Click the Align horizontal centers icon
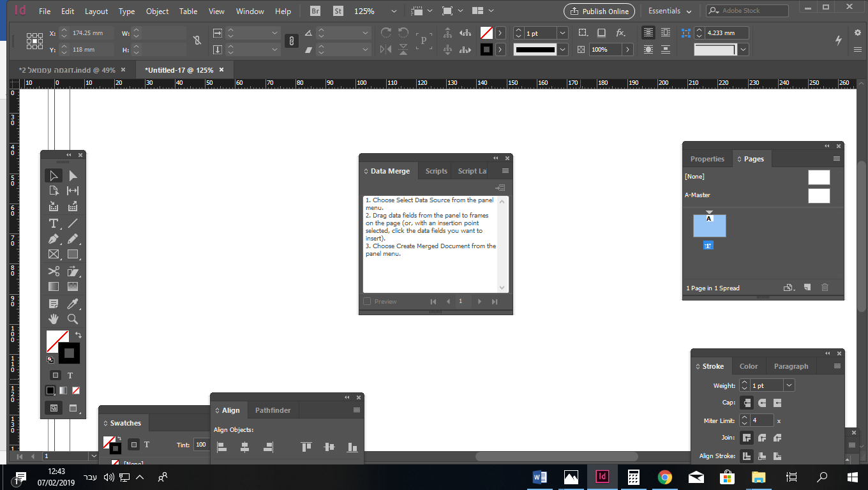Image resolution: width=868 pixels, height=490 pixels. (244, 447)
